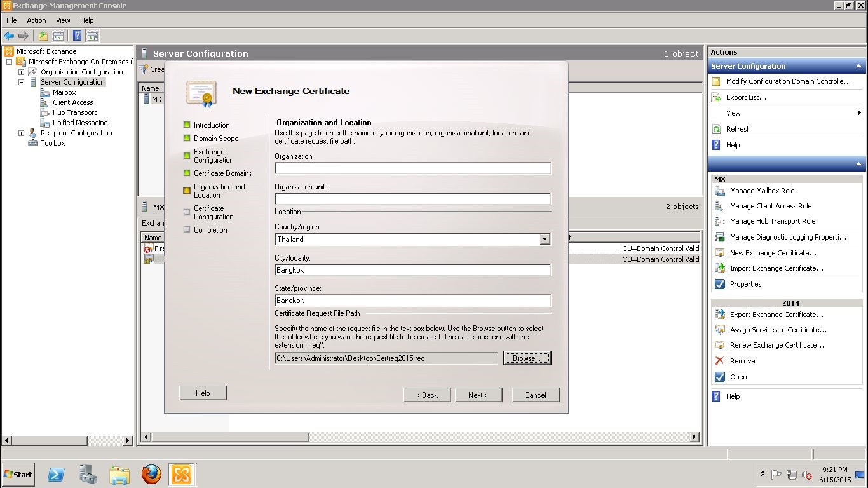This screenshot has height=488, width=868.
Task: Open Server Manager from the taskbar
Action: (x=88, y=474)
